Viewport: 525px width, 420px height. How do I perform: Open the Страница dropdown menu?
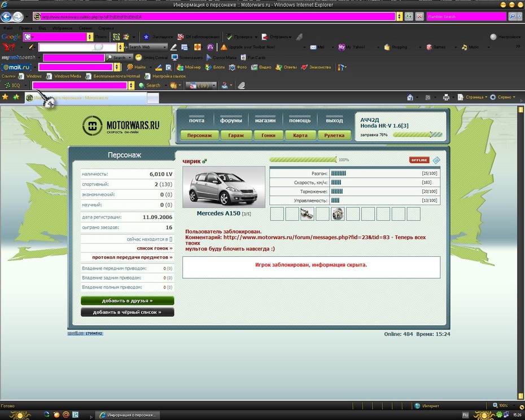point(472,97)
